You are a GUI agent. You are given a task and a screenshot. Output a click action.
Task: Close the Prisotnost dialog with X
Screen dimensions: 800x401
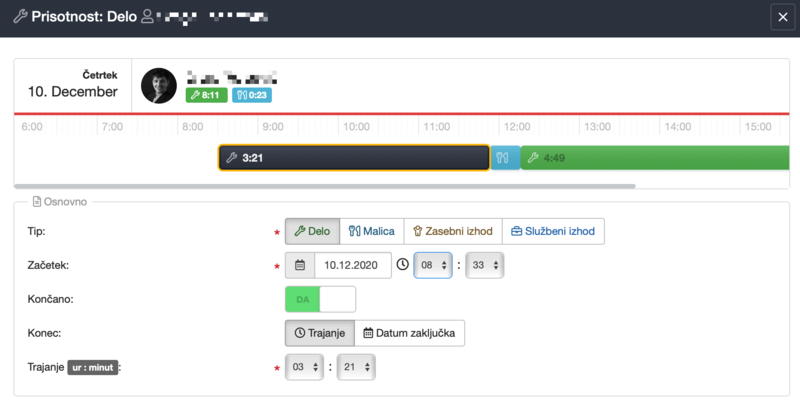(782, 17)
